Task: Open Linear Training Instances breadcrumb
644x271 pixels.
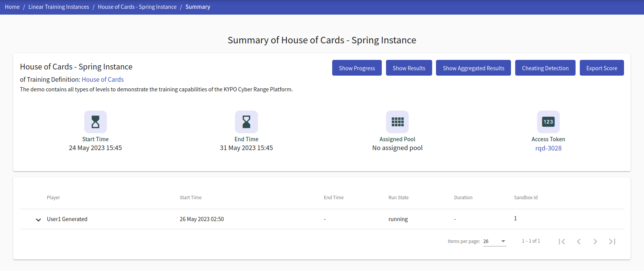Action: point(59,7)
